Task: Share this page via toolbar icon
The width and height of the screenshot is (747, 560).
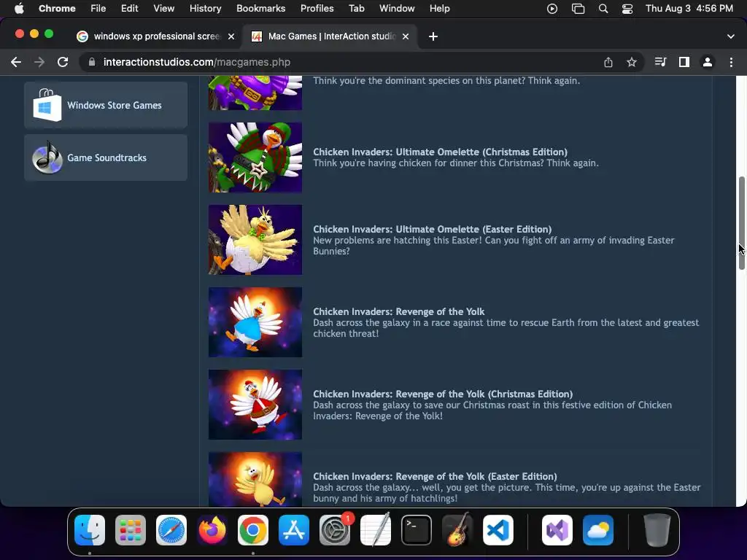Action: coord(608,62)
